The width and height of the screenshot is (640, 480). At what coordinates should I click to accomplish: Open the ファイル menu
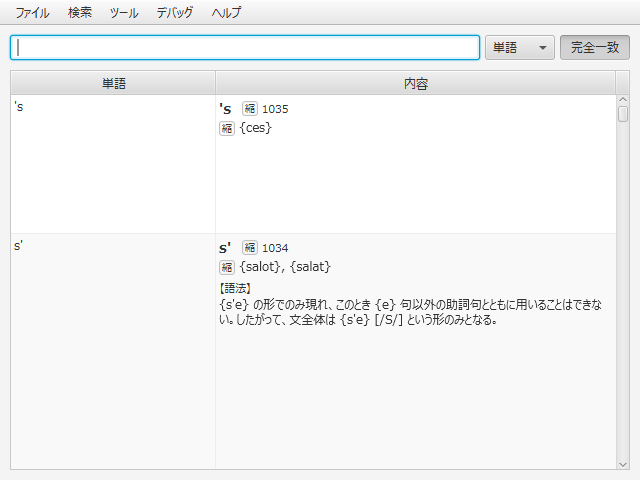[x=32, y=13]
